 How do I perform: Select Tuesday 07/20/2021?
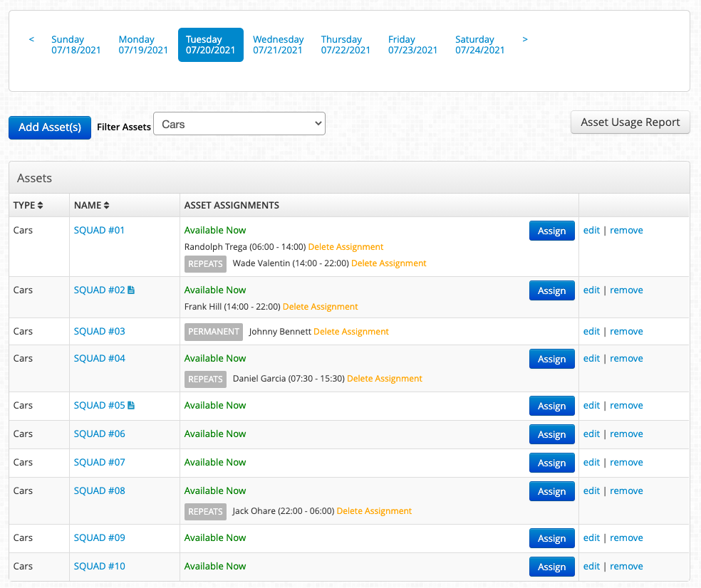[211, 45]
